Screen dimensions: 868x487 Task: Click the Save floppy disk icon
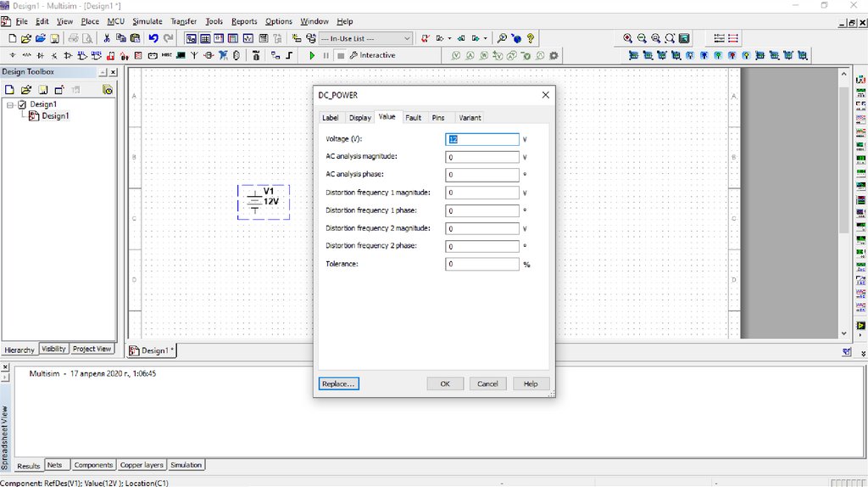[x=54, y=38]
